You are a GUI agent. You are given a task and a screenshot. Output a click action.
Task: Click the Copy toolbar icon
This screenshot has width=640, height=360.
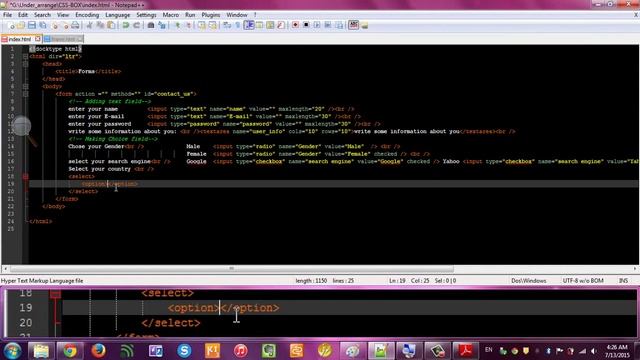pos(100,25)
